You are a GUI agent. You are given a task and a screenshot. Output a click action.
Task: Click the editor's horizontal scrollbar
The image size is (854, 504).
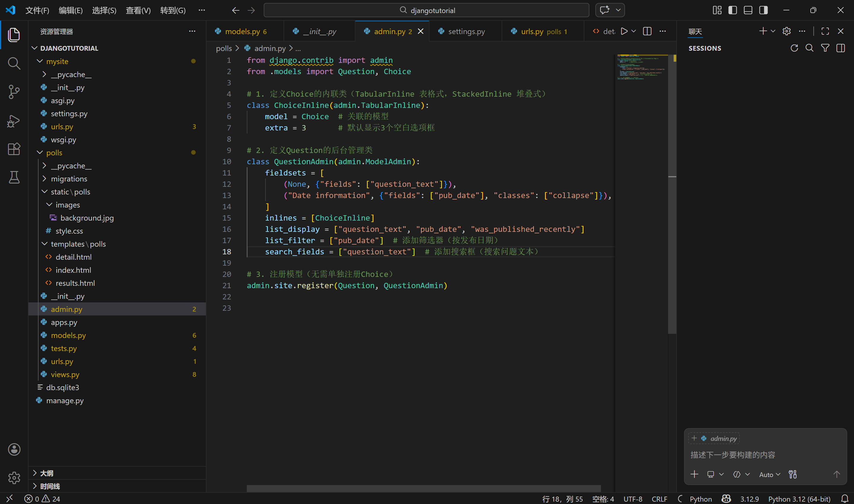tap(423, 488)
